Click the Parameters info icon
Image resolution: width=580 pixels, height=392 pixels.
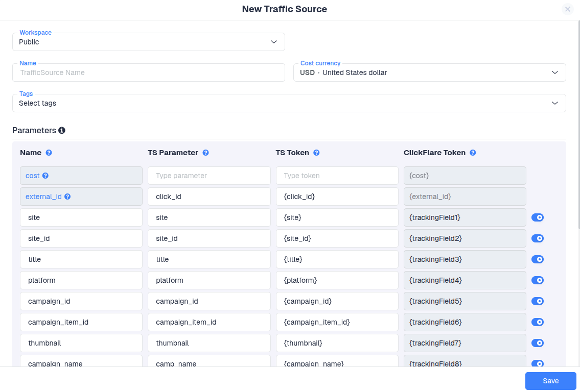[62, 131]
